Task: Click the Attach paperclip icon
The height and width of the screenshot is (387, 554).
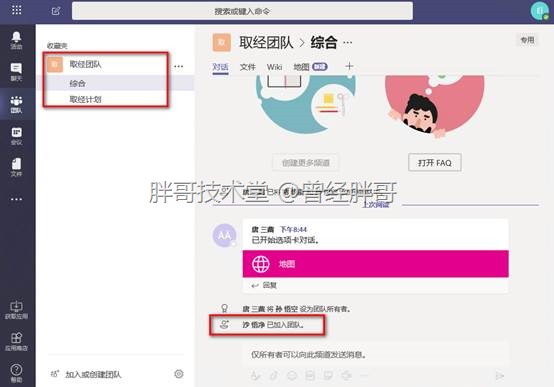Action: pos(273,376)
